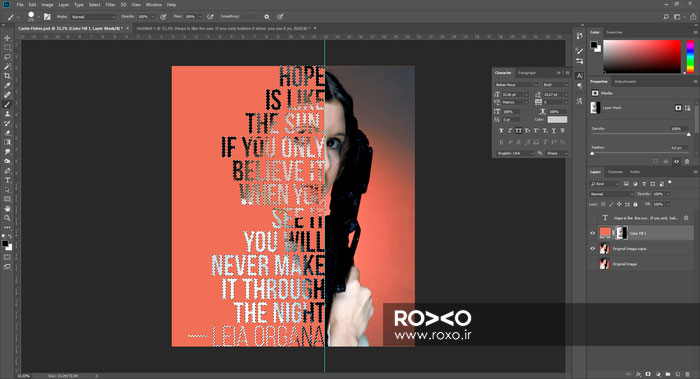Select the Crop tool
The width and height of the screenshot is (700, 379).
[7, 76]
